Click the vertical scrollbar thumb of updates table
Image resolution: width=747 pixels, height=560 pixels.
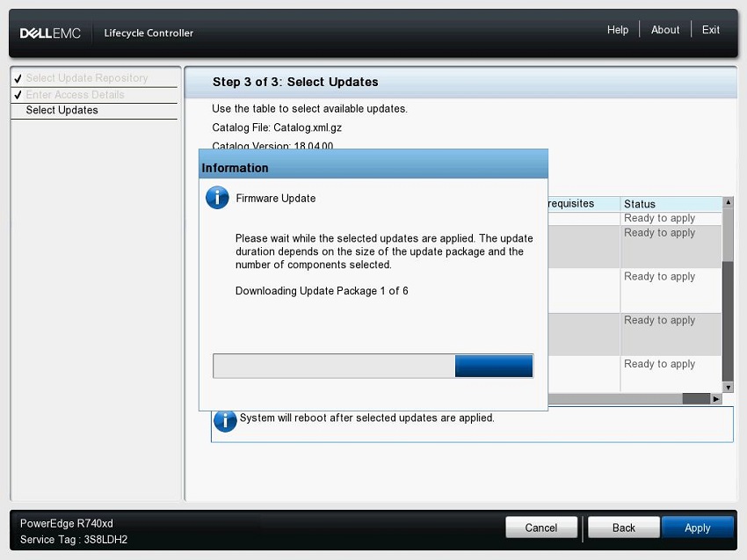pos(728,321)
